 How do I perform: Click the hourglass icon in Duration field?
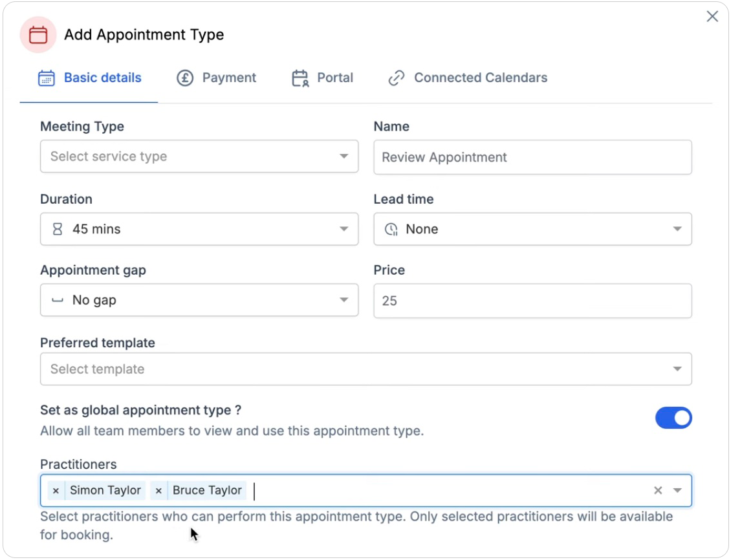pos(58,229)
